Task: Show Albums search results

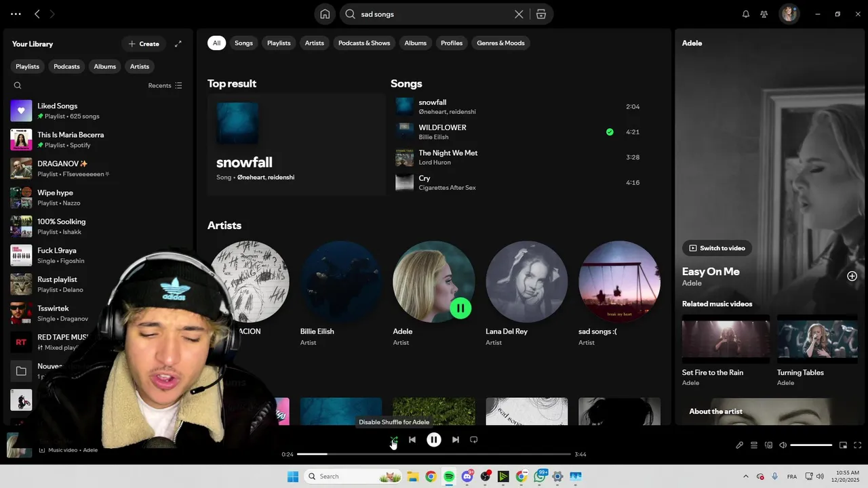Action: pyautogui.click(x=416, y=43)
